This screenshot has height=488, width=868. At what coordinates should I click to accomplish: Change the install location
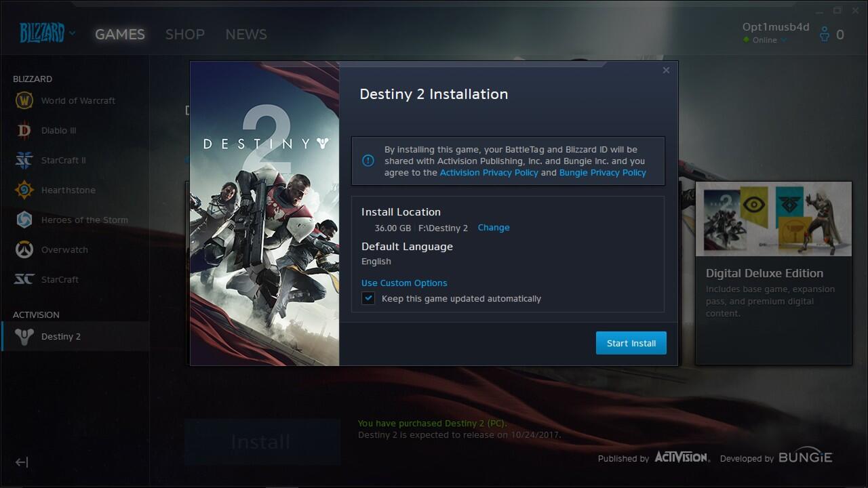[494, 228]
